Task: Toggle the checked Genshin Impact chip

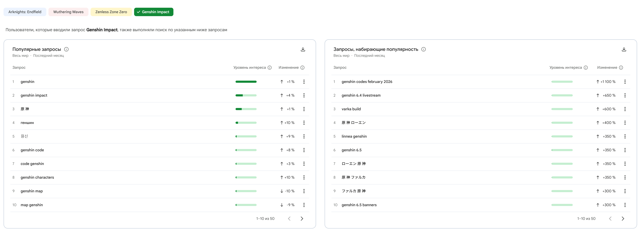Action: coord(154,12)
